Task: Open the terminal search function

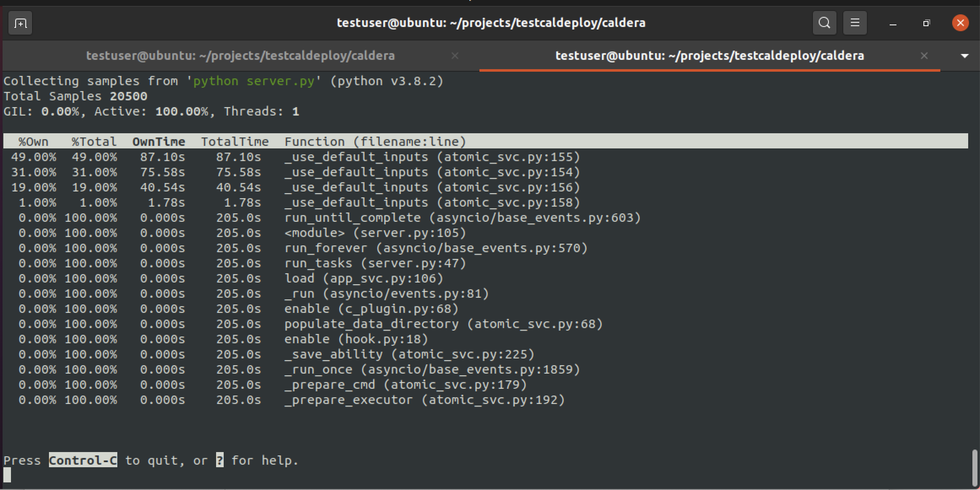Action: (x=824, y=23)
